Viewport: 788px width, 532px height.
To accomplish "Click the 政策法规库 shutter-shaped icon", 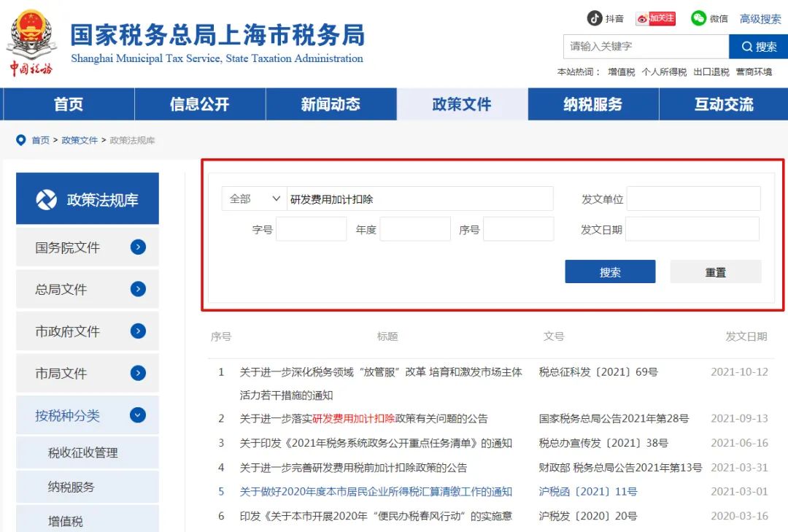I will 46,200.
